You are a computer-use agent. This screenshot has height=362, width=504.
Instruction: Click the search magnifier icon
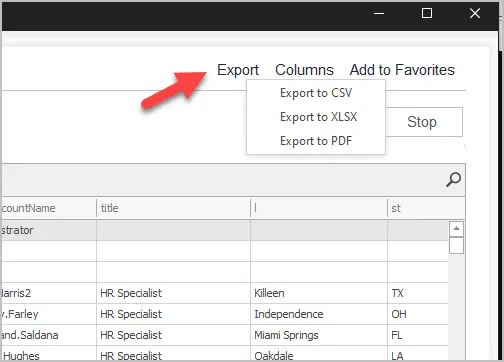[x=453, y=180]
